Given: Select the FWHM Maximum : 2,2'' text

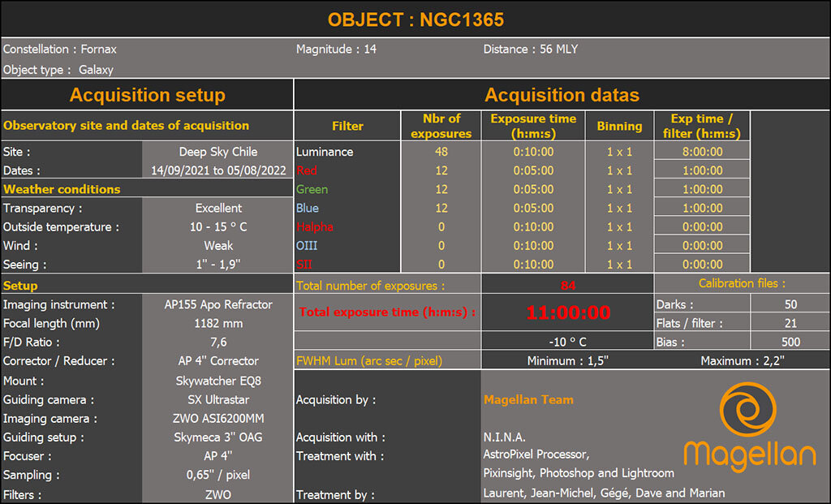Looking at the screenshot, I should point(742,361).
